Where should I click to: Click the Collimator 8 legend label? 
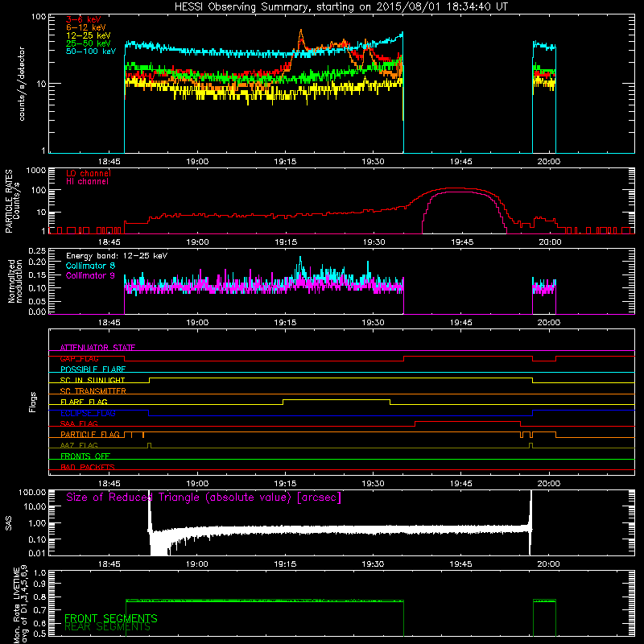point(90,266)
